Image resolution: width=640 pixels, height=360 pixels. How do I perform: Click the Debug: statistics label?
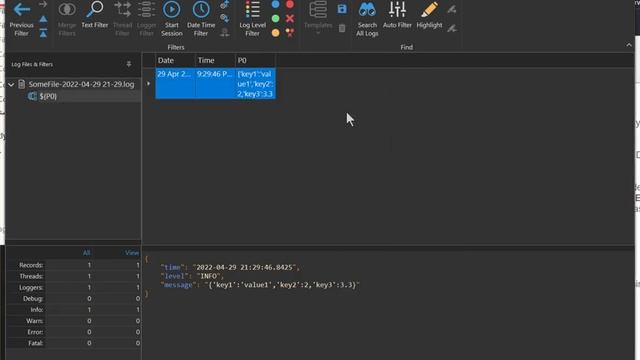(x=33, y=299)
